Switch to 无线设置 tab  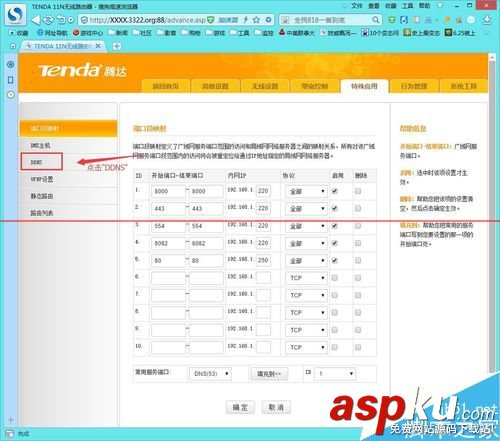click(x=265, y=86)
